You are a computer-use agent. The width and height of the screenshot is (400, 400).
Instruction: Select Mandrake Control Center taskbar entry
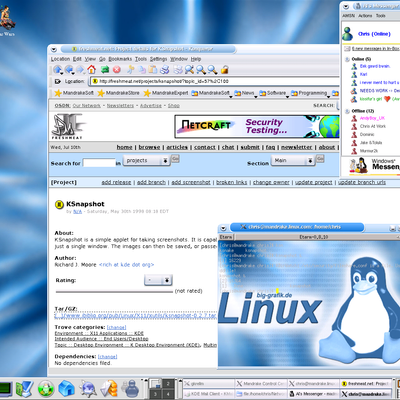[261, 384]
